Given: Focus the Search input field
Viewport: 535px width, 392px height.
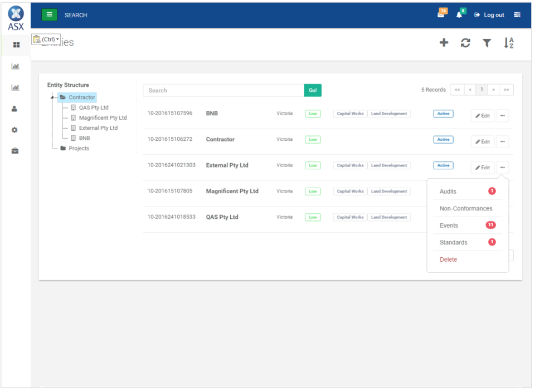Looking at the screenshot, I should pos(223,90).
